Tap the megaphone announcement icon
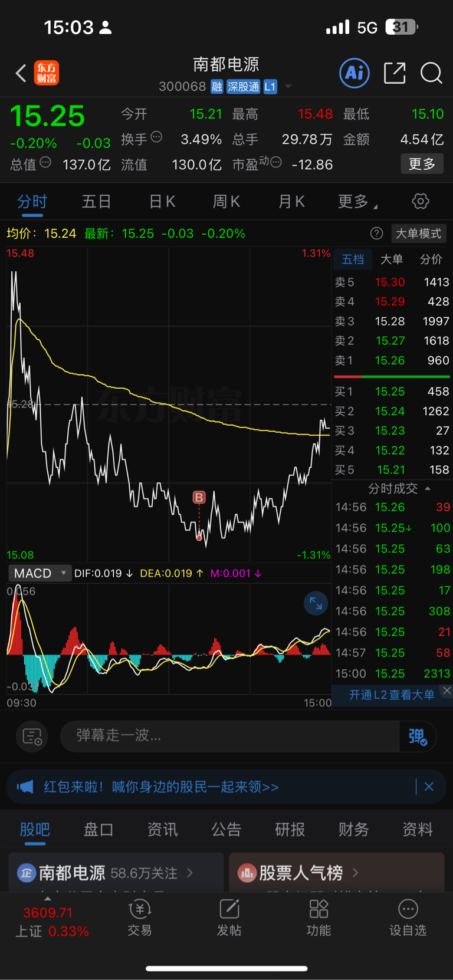The height and width of the screenshot is (980, 453). click(25, 787)
